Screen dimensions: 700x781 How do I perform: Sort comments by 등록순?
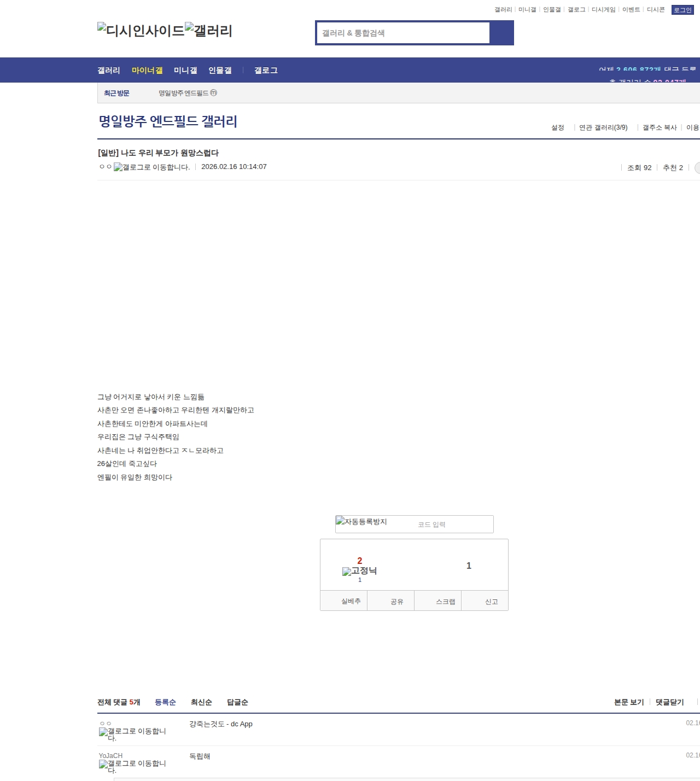pyautogui.click(x=165, y=702)
